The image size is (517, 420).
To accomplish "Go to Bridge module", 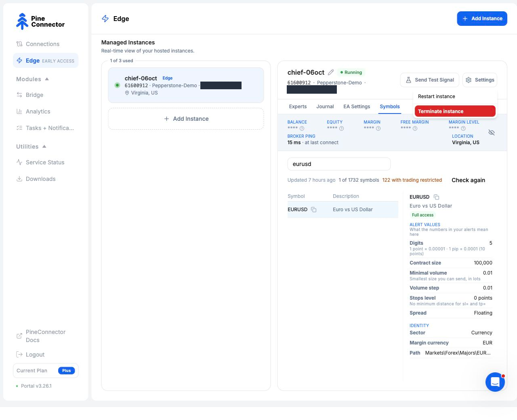I will click(x=46, y=95).
